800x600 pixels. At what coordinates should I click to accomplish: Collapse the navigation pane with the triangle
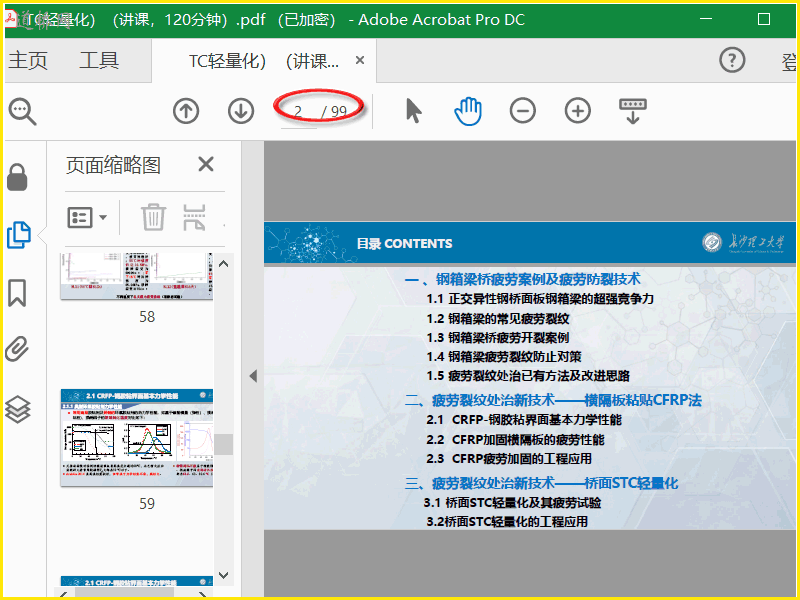click(x=253, y=376)
